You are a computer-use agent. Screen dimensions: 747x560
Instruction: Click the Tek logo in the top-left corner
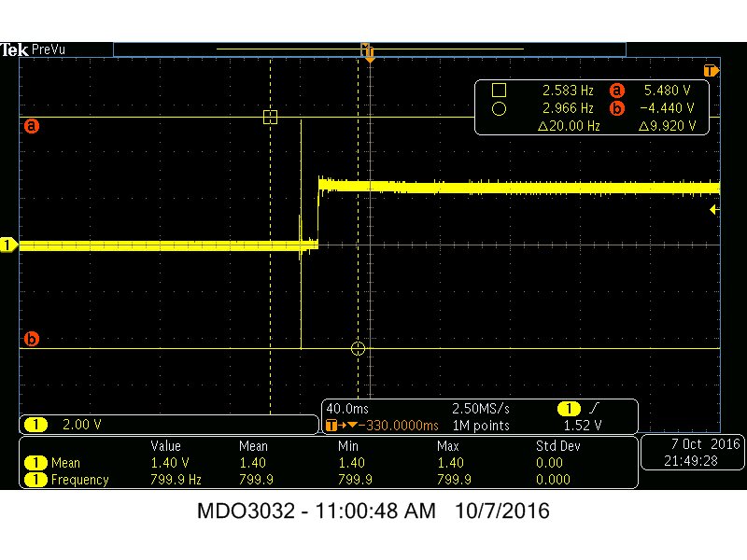coord(17,48)
